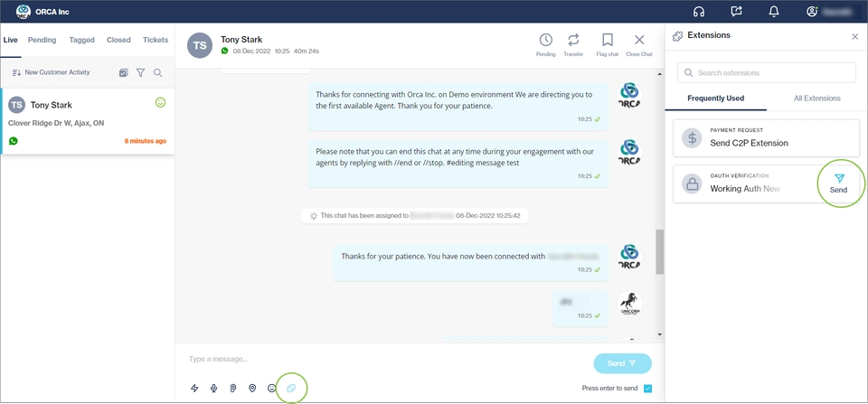Switch to the All Extensions tab
The image size is (868, 404).
point(816,98)
